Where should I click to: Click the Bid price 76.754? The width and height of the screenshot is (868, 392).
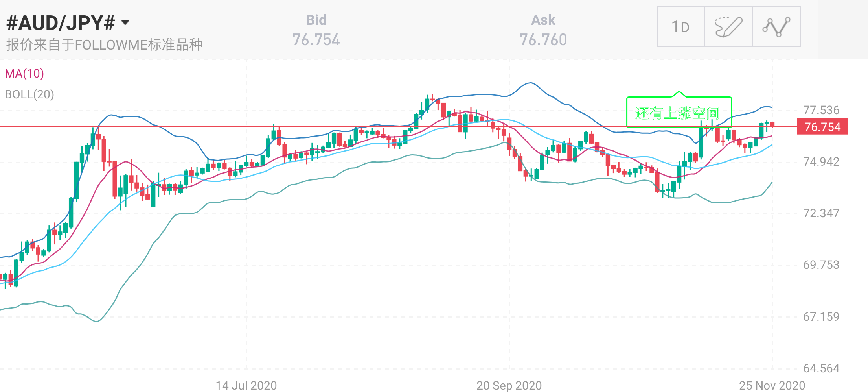coord(316,40)
